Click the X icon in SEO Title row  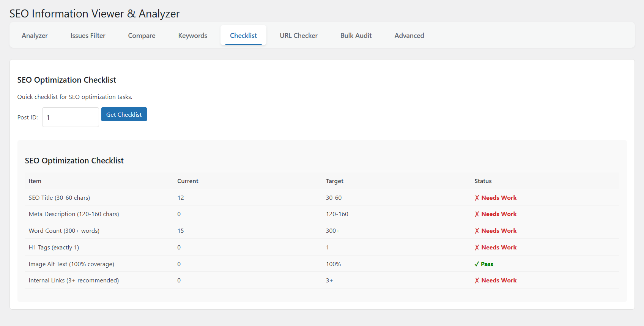[477, 198]
